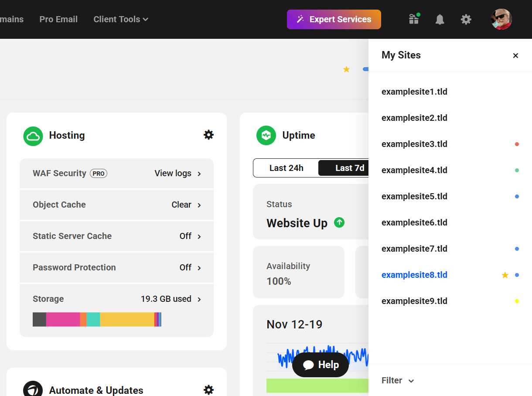The image size is (532, 396).
Task: Click the Uptime monitor heartbeat icon
Action: point(266,135)
